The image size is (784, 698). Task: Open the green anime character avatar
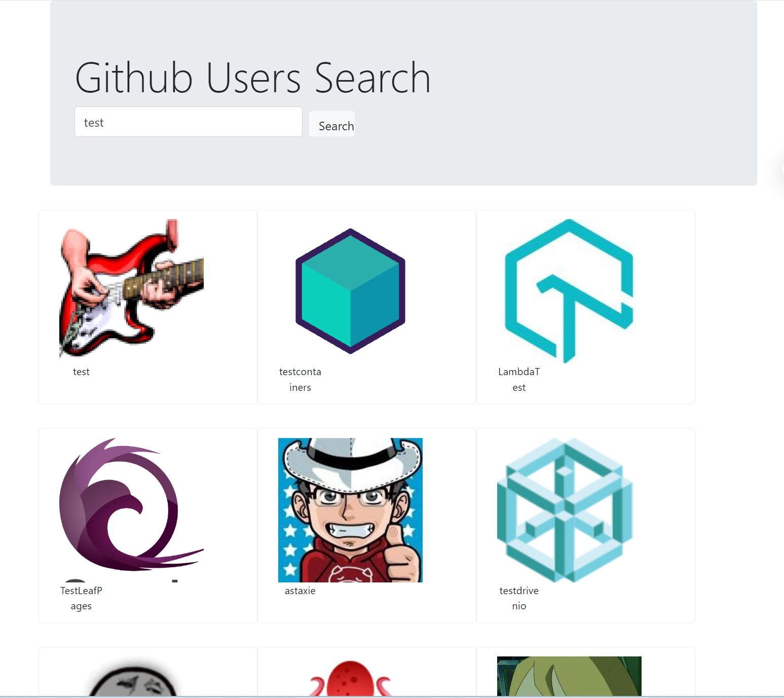pyautogui.click(x=569, y=676)
